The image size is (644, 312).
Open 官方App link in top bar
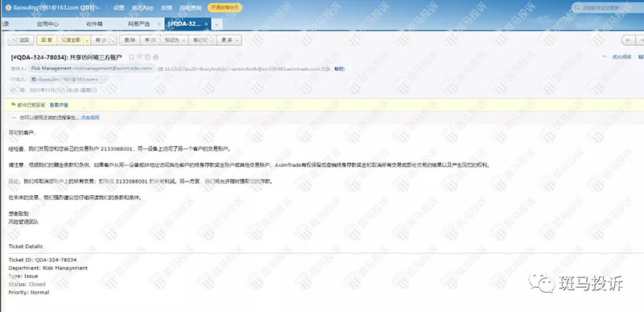coord(143,8)
